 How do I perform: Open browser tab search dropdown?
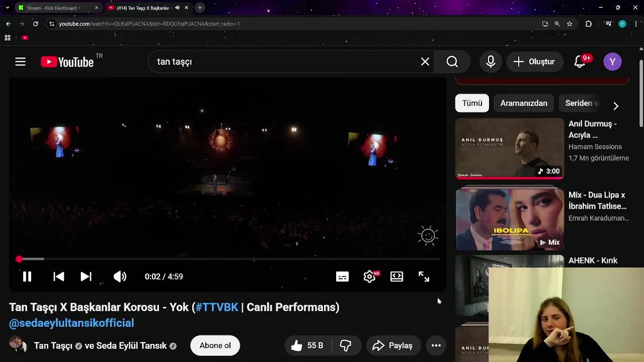pos(7,8)
